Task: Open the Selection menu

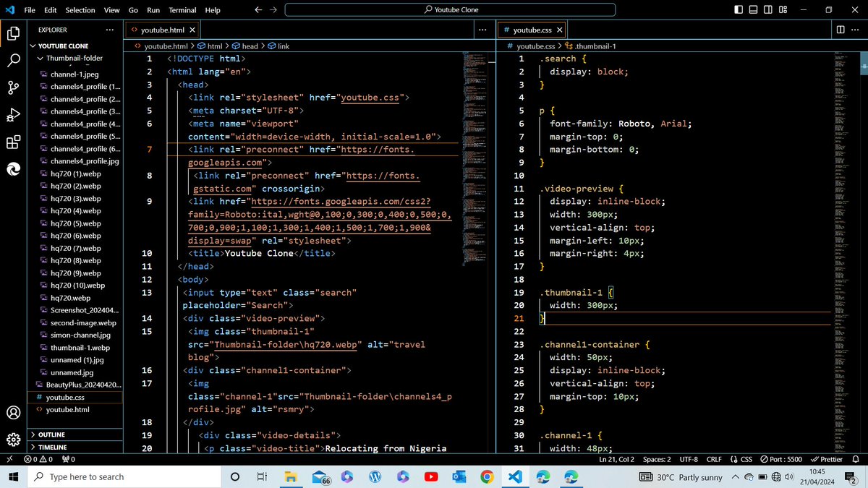Action: pyautogui.click(x=80, y=10)
